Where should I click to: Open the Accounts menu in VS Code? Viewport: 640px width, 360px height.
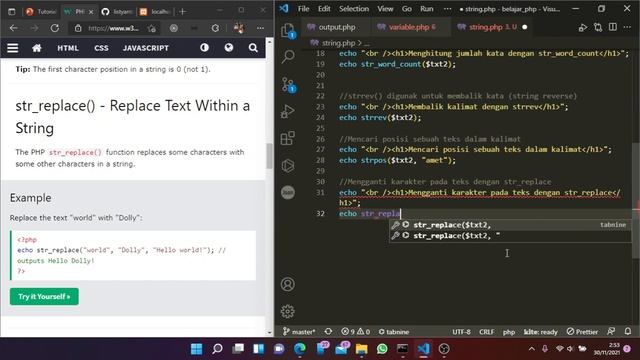pyautogui.click(x=288, y=284)
